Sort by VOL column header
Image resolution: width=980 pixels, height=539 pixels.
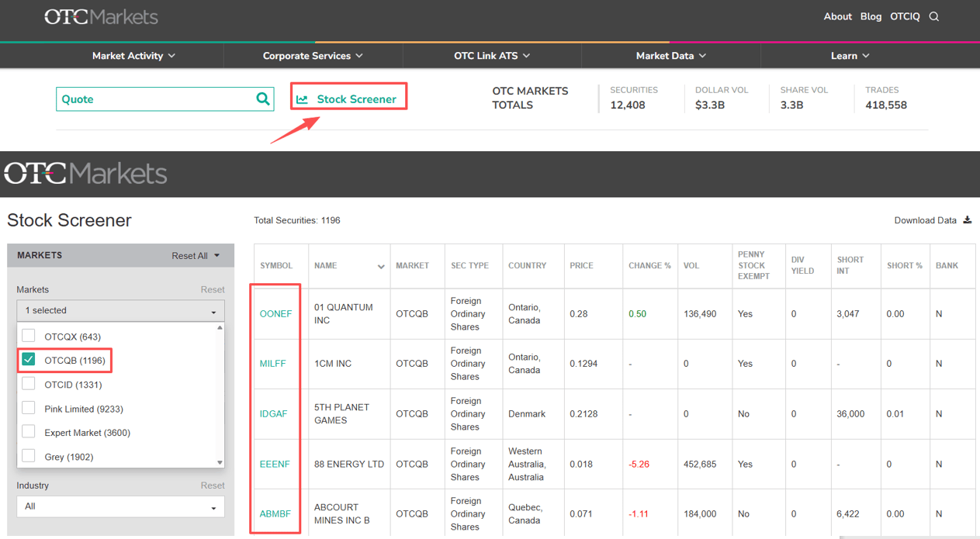pyautogui.click(x=691, y=265)
